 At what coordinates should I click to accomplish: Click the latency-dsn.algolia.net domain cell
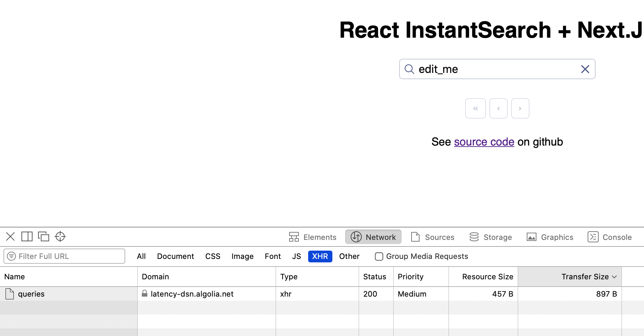[206, 294]
